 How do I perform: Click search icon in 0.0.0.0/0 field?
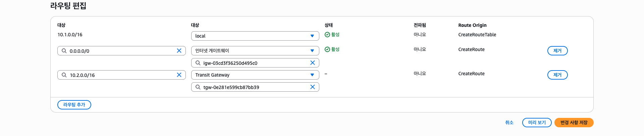(x=64, y=51)
